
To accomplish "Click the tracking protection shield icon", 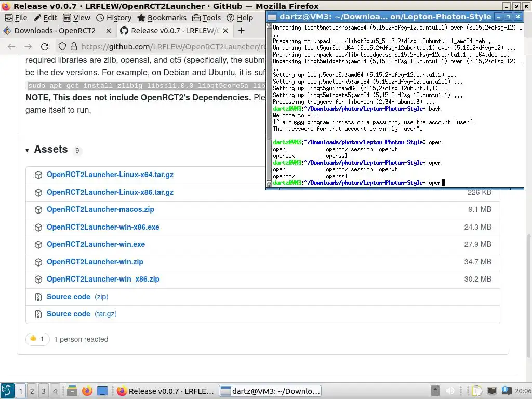I will click(x=62, y=46).
